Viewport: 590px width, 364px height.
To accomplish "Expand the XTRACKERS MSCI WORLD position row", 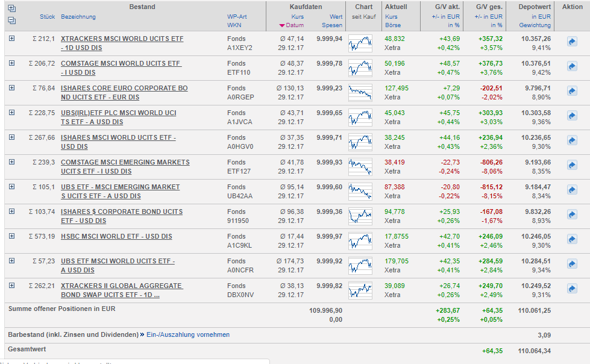I will click(11, 38).
